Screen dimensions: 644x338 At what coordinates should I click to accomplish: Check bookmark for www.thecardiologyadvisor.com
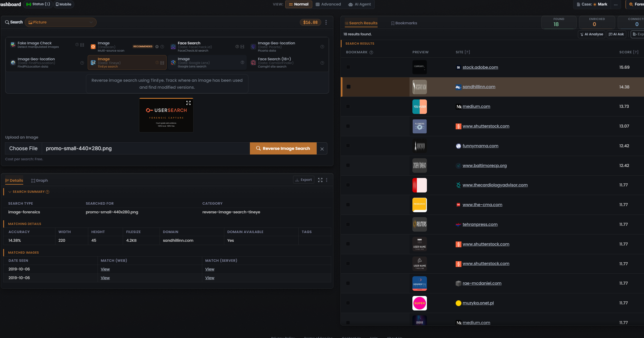tap(348, 185)
